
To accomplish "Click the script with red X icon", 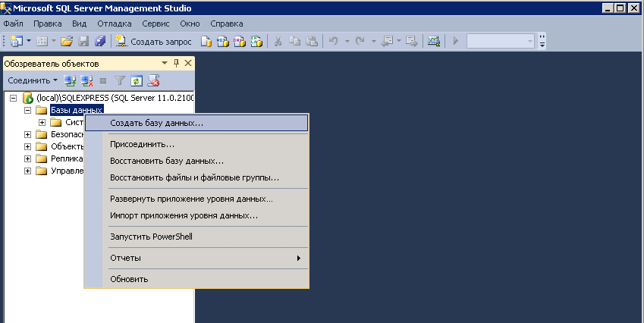I will click(x=154, y=80).
